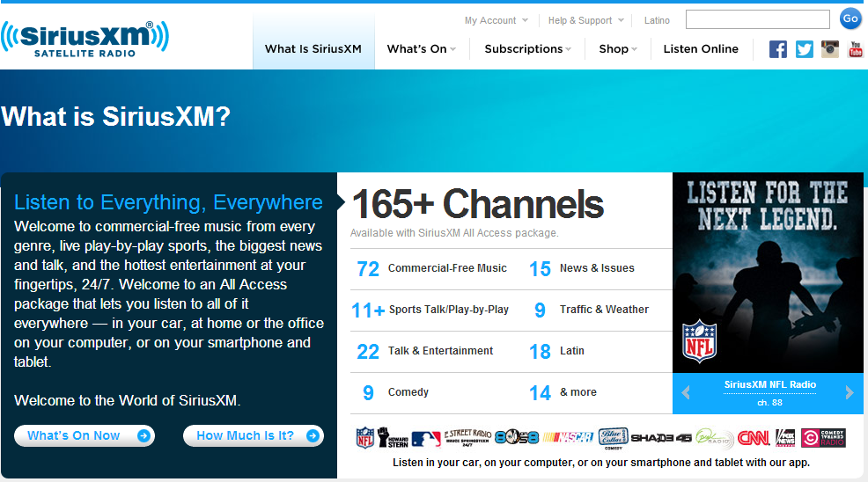Click the Fox News channel logo
Image resolution: width=868 pixels, height=482 pixels.
point(785,438)
